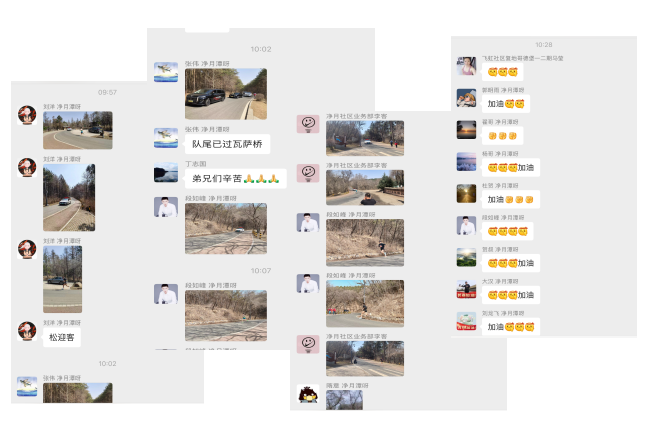
Task: Tap the purple sky avatar in the 10:28 chat
Action: [x=466, y=162]
